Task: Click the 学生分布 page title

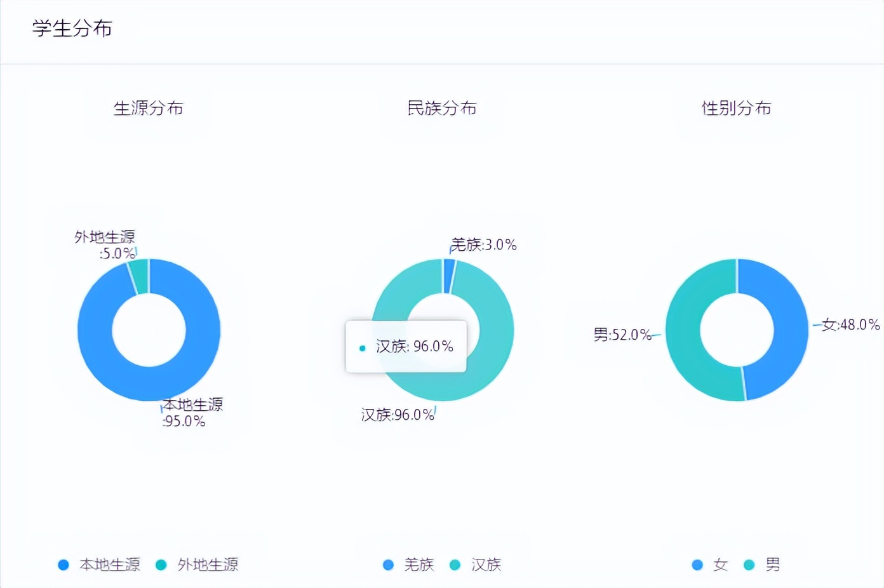Action: 71,29
